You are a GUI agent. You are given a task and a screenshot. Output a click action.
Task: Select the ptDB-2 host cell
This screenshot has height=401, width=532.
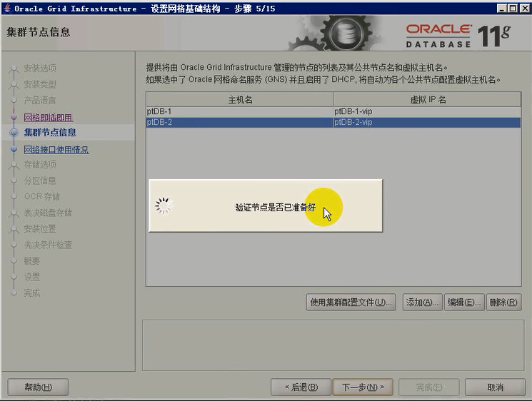[239, 122]
